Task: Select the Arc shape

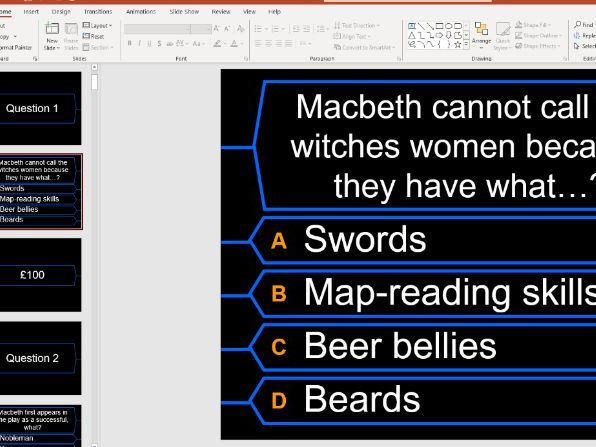Action: pos(421,44)
